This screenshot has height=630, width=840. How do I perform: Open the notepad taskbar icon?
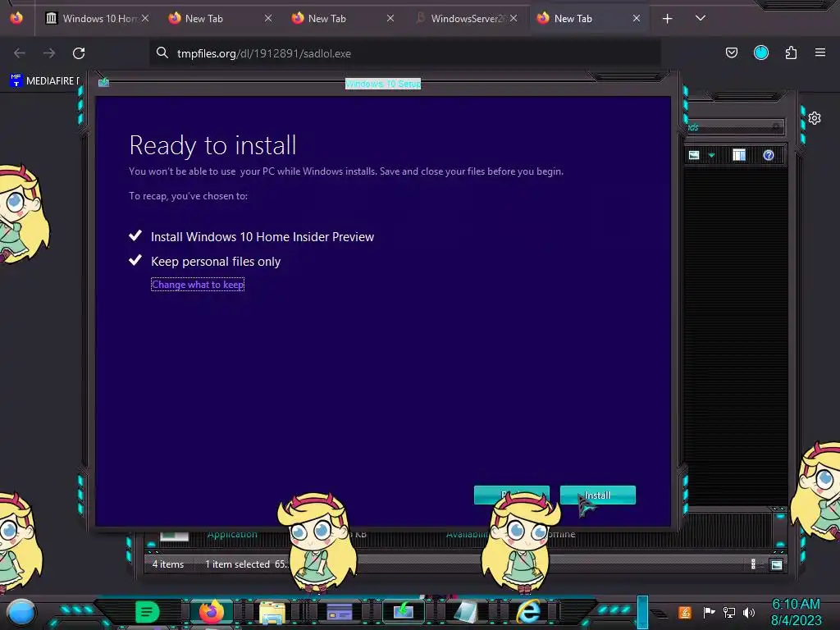(x=466, y=612)
